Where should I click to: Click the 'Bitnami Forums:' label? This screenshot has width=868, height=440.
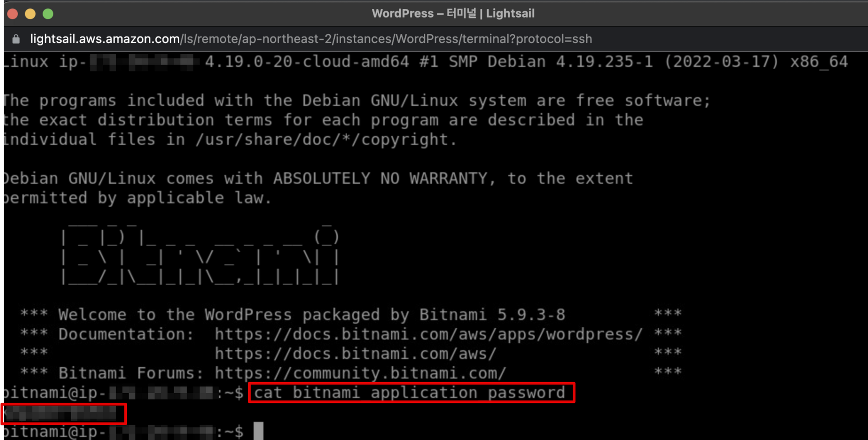131,373
